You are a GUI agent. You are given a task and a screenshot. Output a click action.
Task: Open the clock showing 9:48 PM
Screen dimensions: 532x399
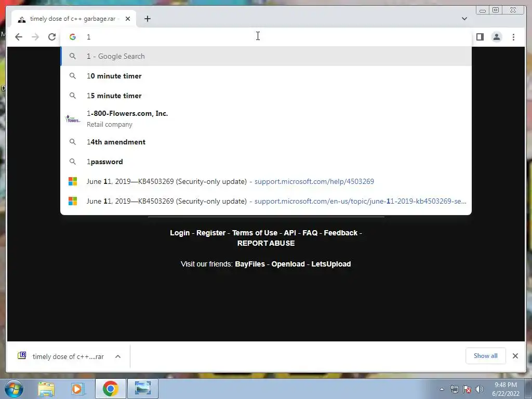point(506,389)
